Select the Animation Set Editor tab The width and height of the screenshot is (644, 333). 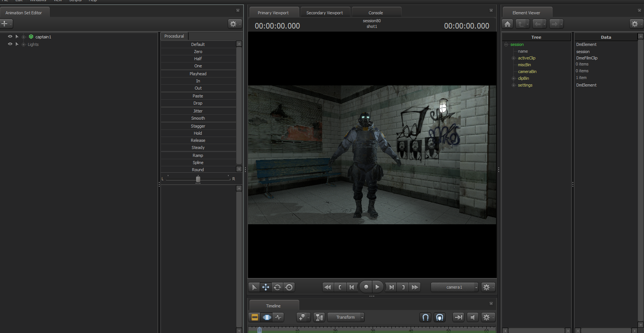[24, 13]
